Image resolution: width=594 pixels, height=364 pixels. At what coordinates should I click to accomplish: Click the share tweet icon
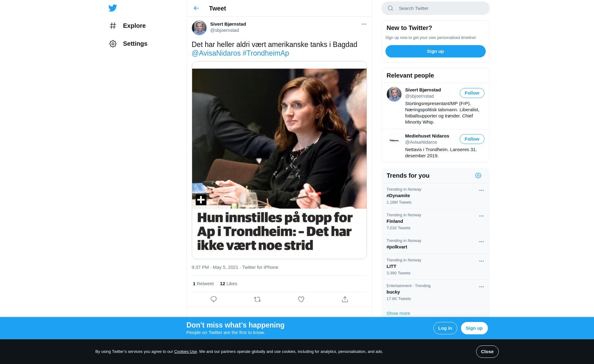coord(345,299)
